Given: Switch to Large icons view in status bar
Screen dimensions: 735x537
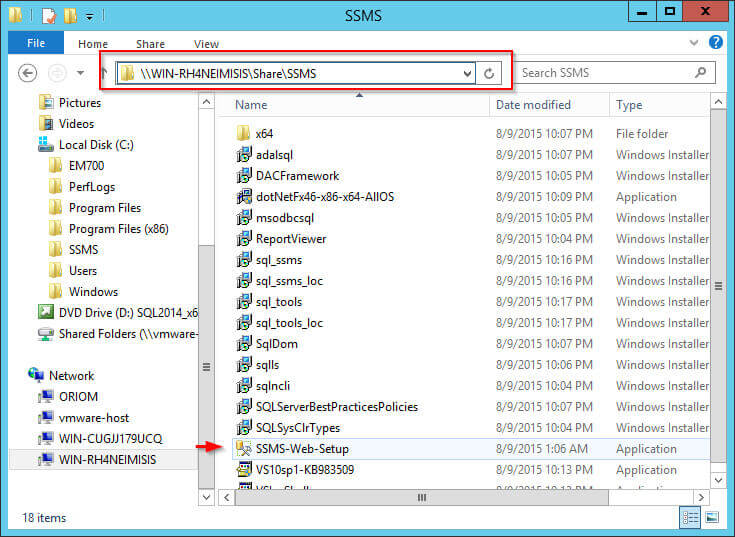Looking at the screenshot, I should click(712, 518).
